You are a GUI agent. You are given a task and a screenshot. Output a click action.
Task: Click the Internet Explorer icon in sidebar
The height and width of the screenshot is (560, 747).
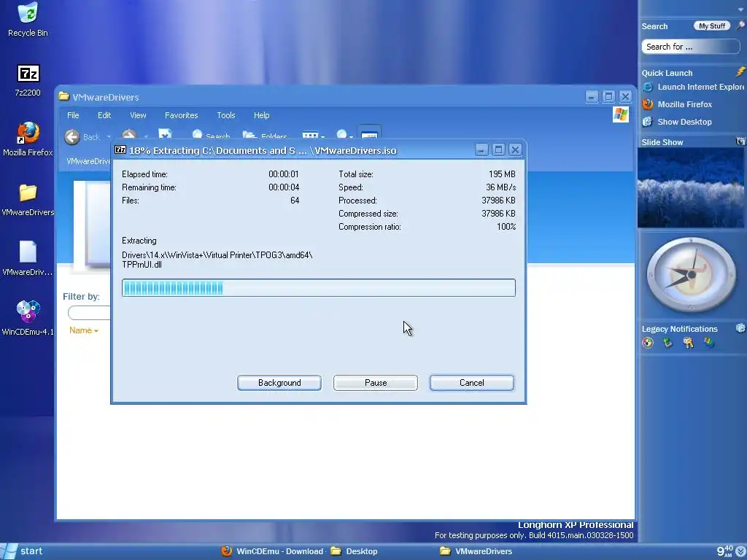[648, 87]
